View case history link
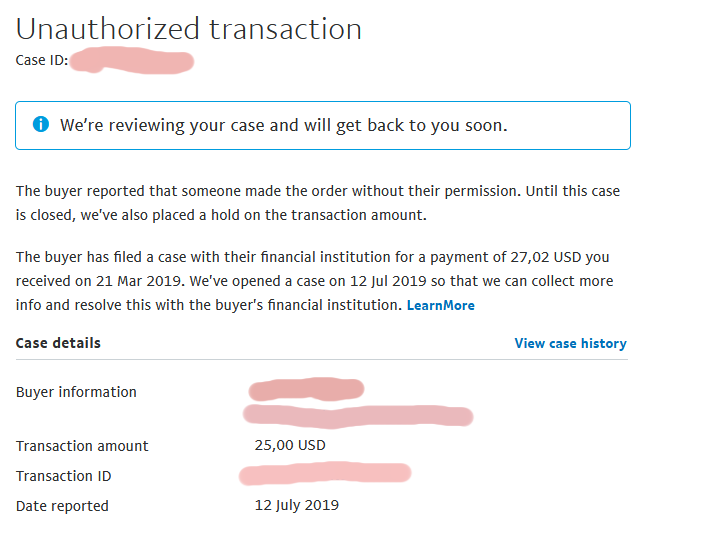This screenshot has width=710, height=544. click(x=570, y=343)
